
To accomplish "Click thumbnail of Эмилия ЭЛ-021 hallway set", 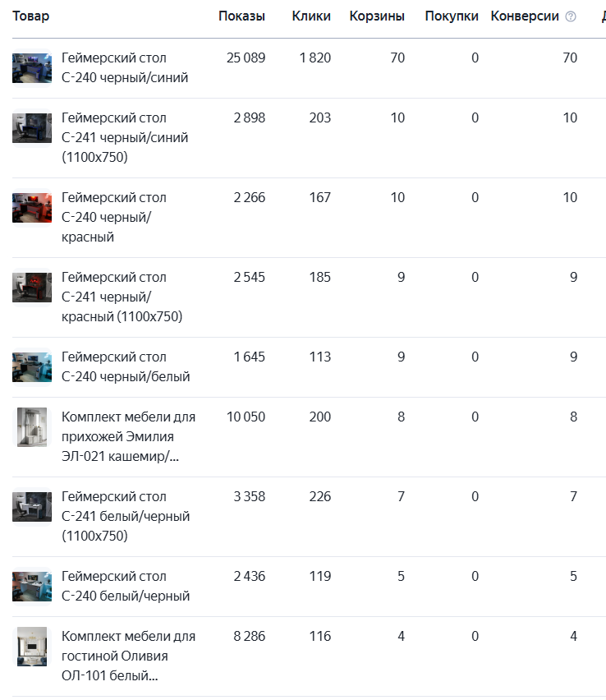I will pos(32,427).
